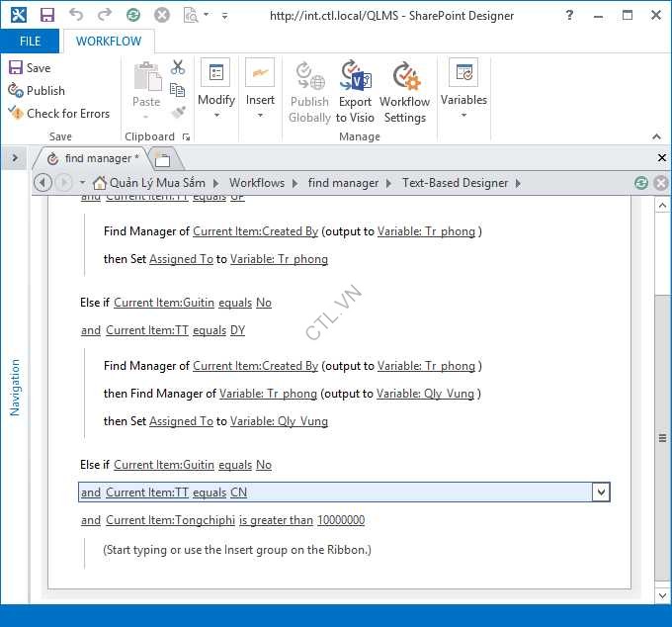Click the 10000000 value link
672x627 pixels.
tap(341, 520)
